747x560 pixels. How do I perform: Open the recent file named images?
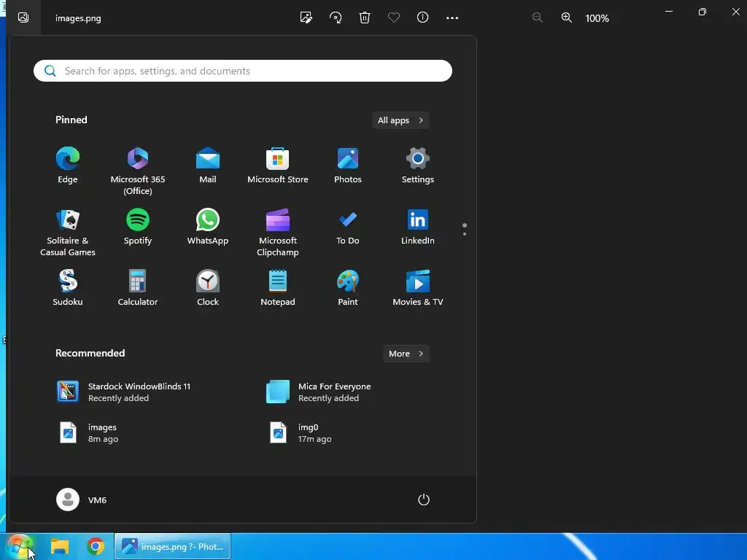pyautogui.click(x=88, y=433)
